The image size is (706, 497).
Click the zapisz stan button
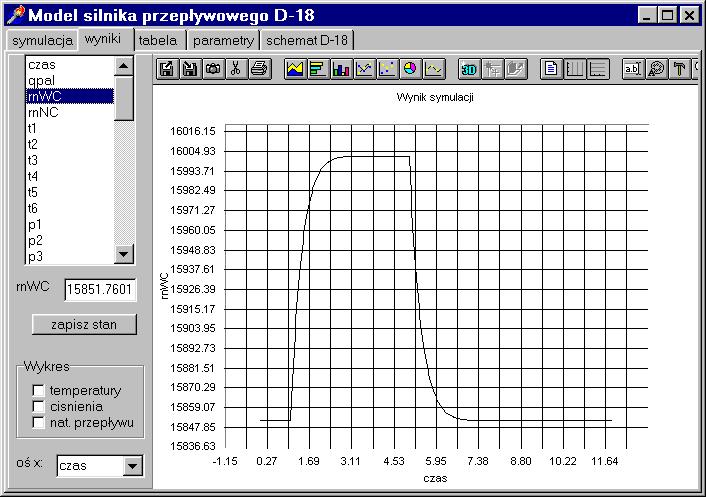(x=84, y=325)
